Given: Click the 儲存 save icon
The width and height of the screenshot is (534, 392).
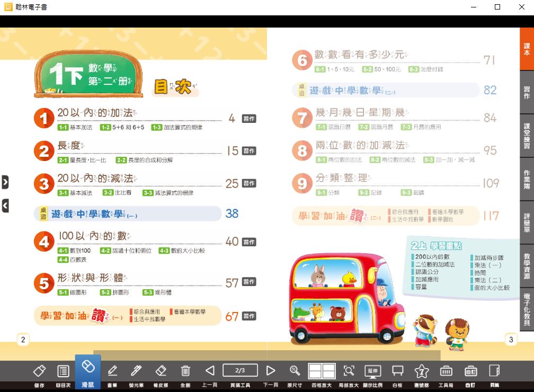Looking at the screenshot, I should coord(39,371).
